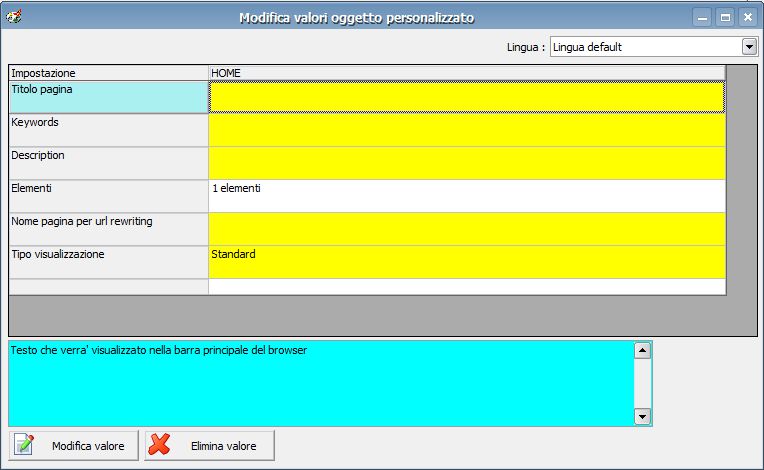Select Nome pagina per url rewriting label
Viewport: 764px width, 470px height.
point(109,229)
